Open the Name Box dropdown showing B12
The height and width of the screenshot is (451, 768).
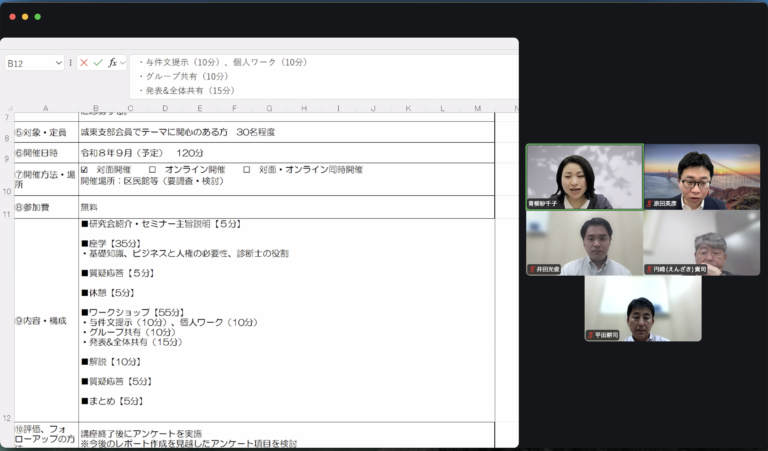(x=58, y=63)
